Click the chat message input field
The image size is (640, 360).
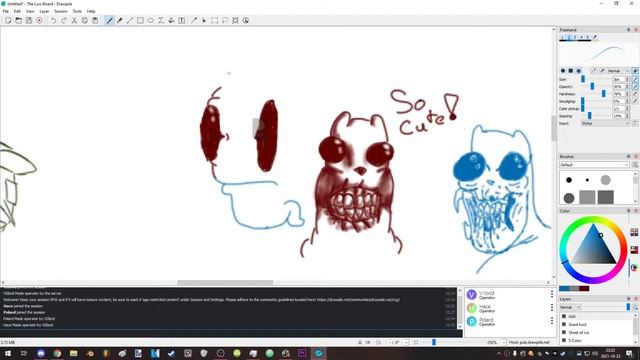(x=231, y=333)
